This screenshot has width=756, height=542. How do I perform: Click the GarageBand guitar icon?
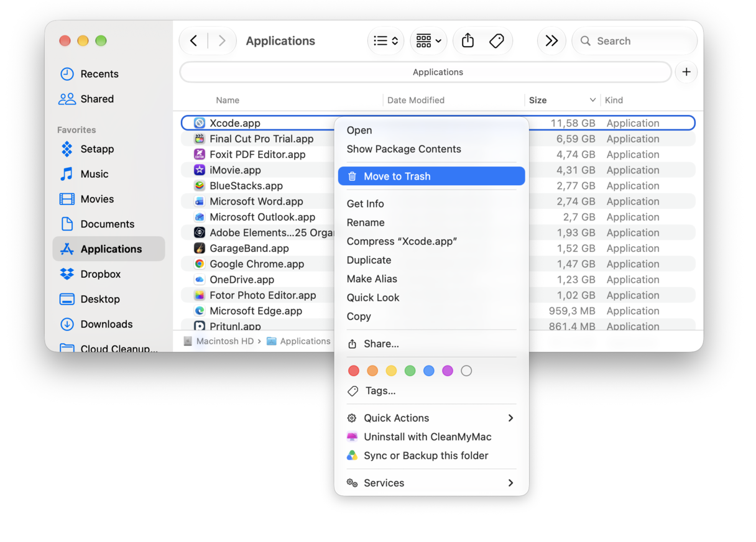click(x=200, y=248)
